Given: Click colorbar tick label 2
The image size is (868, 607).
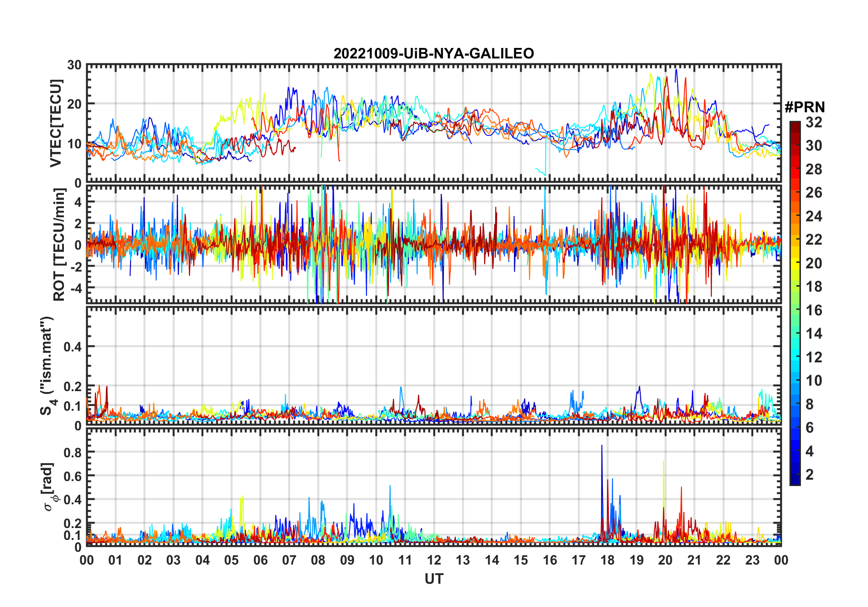Looking at the screenshot, I should (810, 475).
